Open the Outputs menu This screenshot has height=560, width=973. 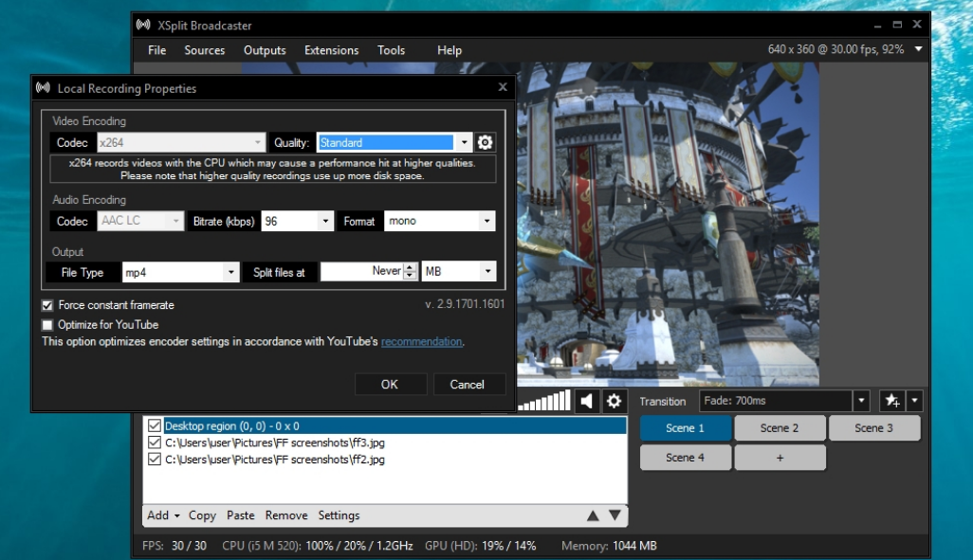(265, 50)
